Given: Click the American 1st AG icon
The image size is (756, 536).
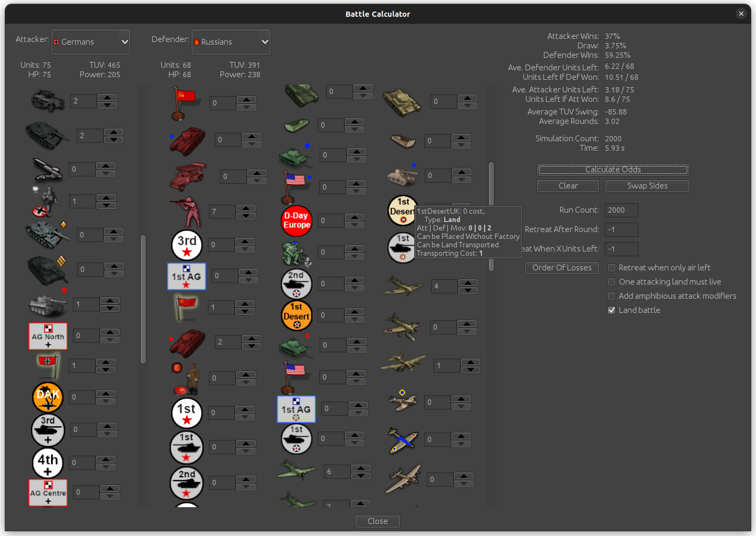Looking at the screenshot, I should click(x=296, y=409).
